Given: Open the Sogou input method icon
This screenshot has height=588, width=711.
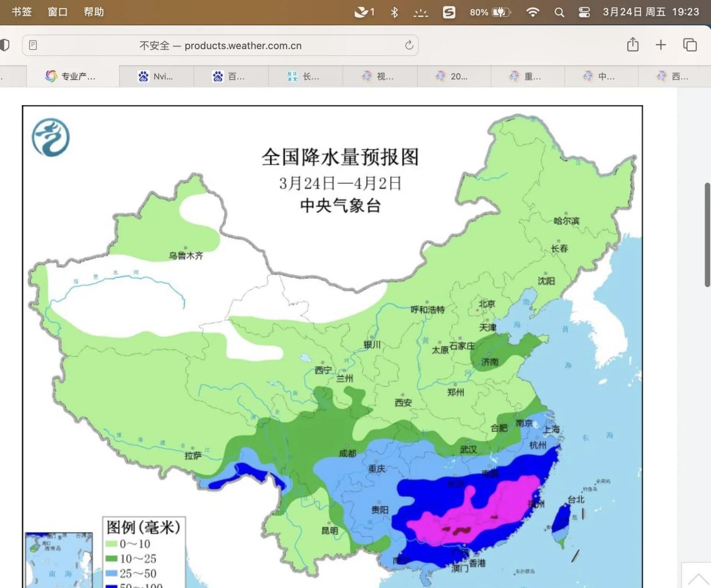Looking at the screenshot, I should [449, 12].
